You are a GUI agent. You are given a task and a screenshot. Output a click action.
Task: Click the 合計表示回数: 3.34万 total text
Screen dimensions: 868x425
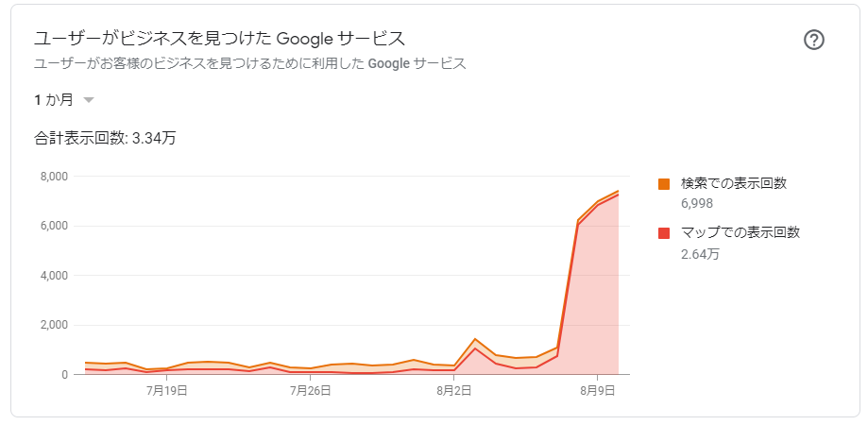pos(105,138)
